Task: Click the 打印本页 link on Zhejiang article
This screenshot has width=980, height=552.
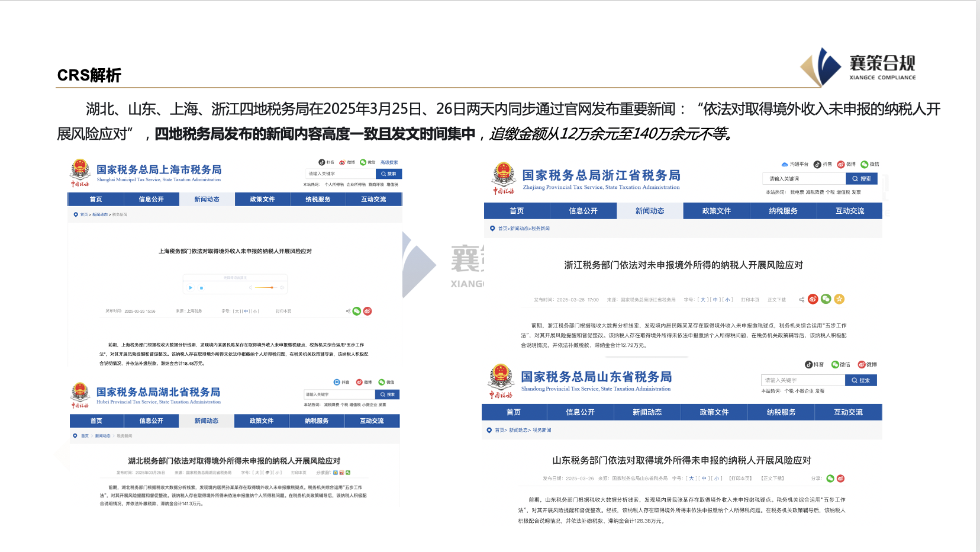Action: pos(750,299)
